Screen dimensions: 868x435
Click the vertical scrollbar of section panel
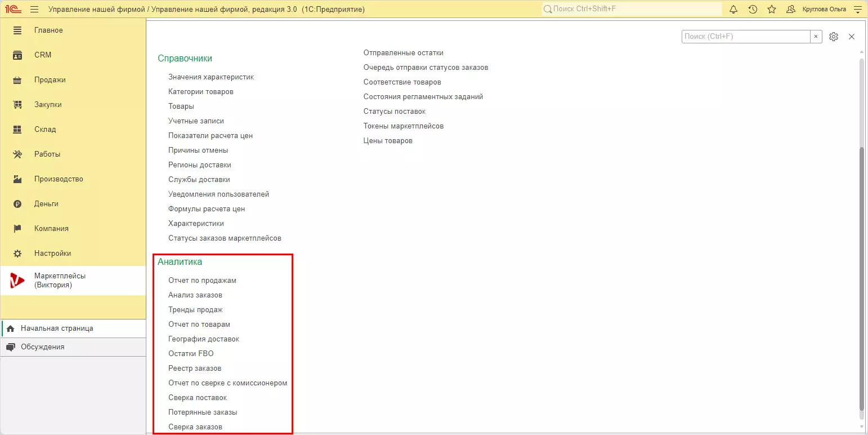(x=861, y=279)
